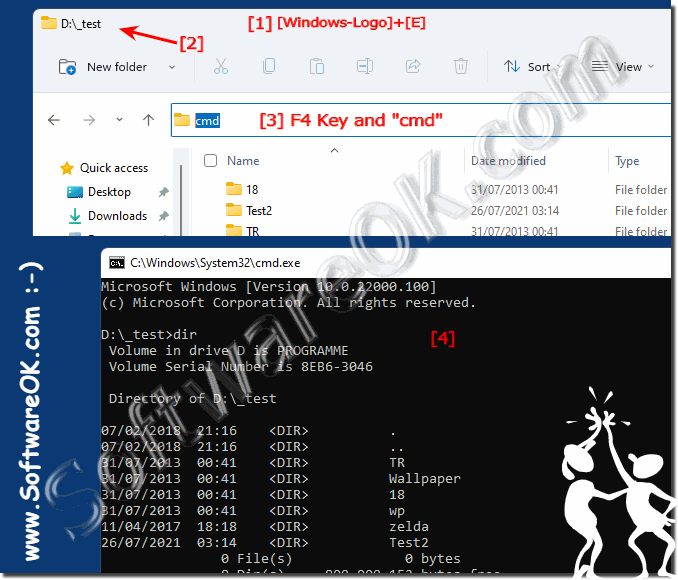Click the Downloads arrow icon

click(x=75, y=216)
